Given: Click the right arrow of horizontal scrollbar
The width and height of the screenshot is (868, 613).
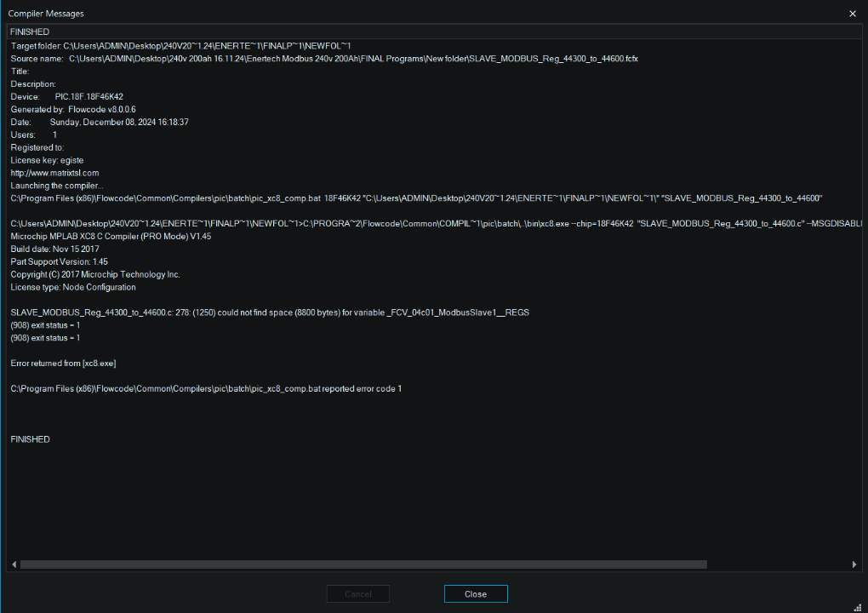Looking at the screenshot, I should [854, 564].
